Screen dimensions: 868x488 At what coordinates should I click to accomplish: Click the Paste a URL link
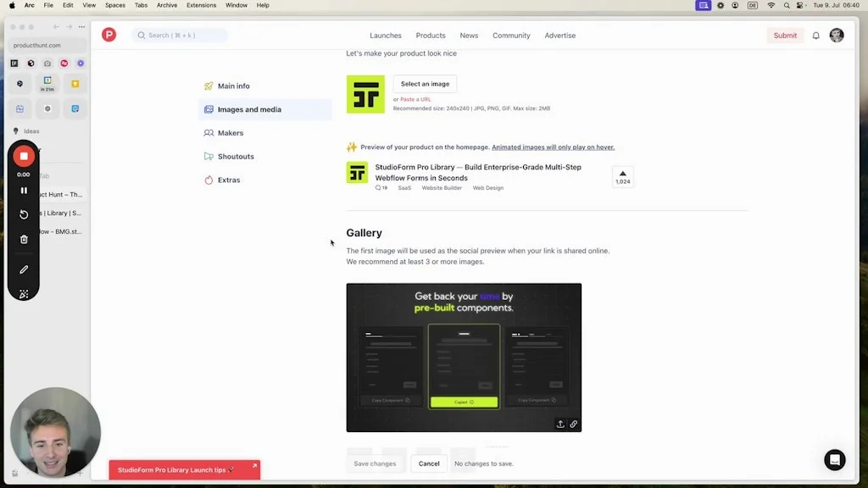417,100
